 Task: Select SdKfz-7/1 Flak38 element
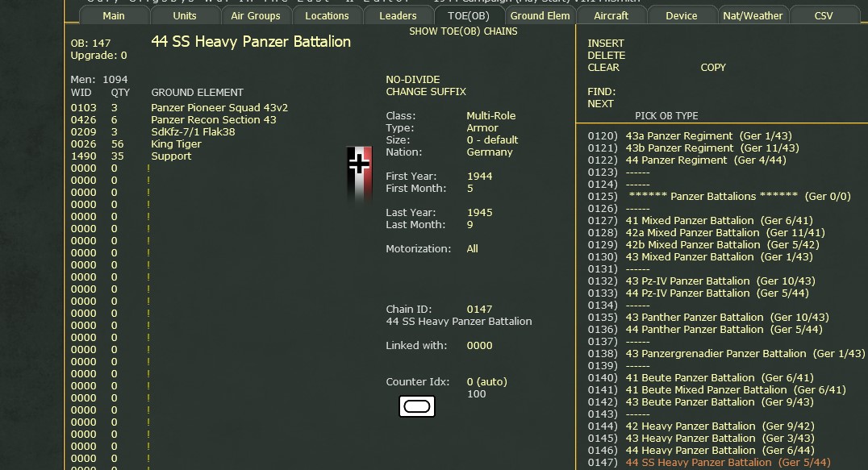tap(193, 132)
